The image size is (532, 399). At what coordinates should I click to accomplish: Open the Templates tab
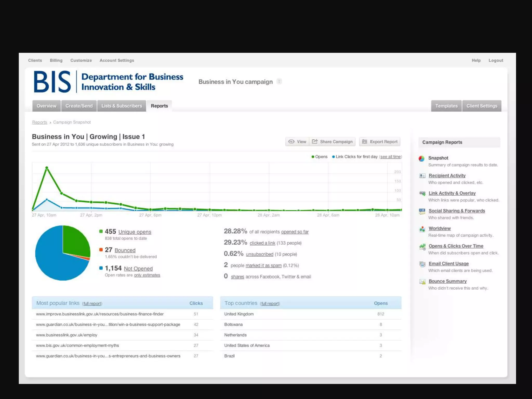[x=446, y=106]
